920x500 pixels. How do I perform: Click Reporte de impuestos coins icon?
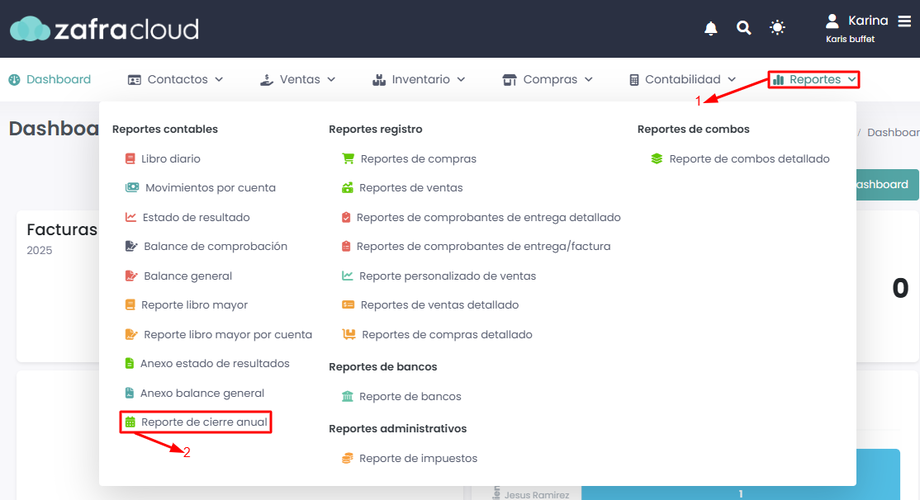(x=347, y=458)
